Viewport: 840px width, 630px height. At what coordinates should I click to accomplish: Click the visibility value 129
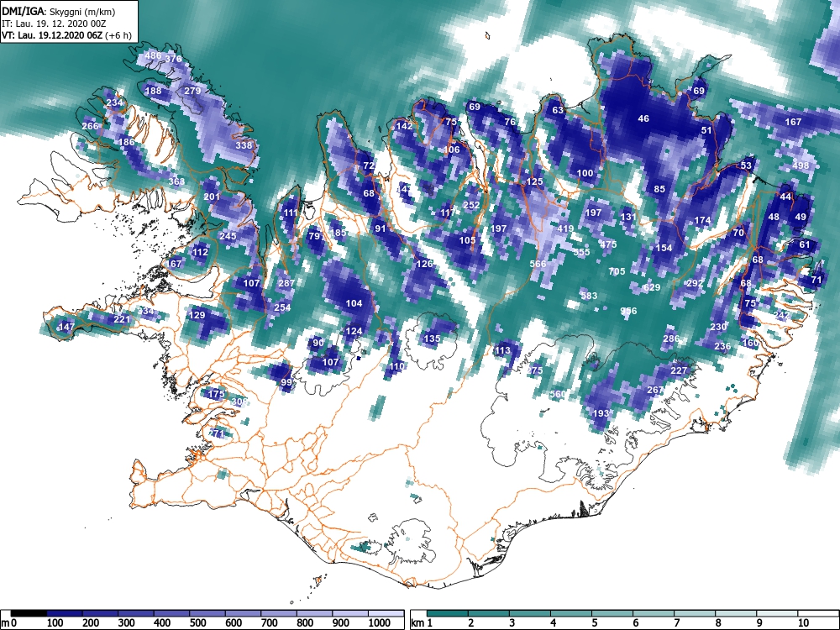[197, 315]
